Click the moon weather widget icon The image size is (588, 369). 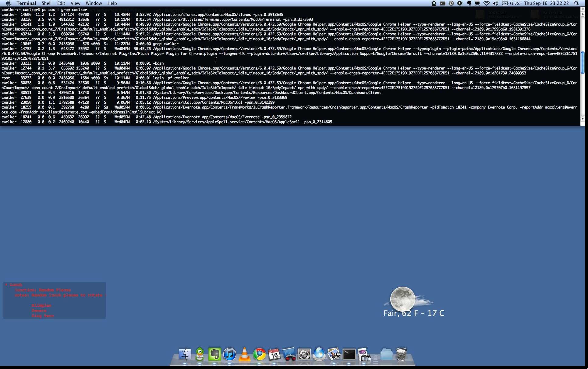click(x=402, y=299)
